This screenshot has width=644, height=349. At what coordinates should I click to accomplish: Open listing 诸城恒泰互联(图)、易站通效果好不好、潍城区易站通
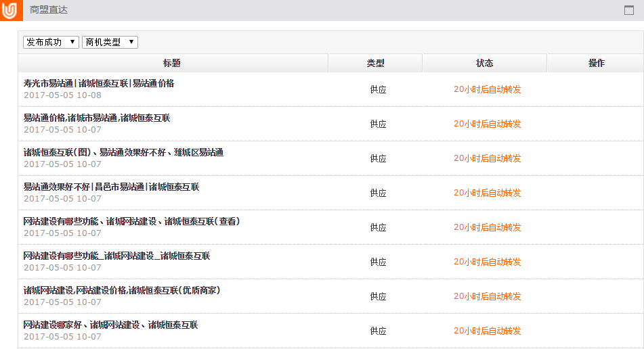pyautogui.click(x=123, y=152)
